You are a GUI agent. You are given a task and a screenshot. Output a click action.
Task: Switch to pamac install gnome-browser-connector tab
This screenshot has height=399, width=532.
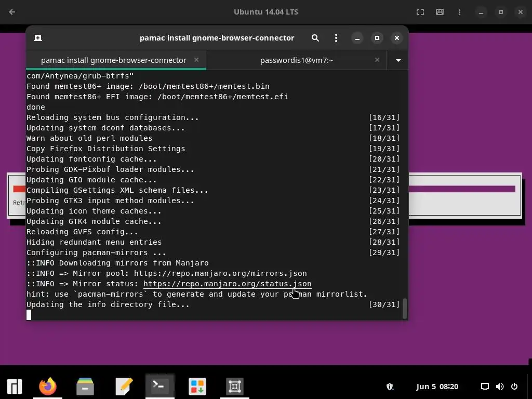tap(116, 60)
